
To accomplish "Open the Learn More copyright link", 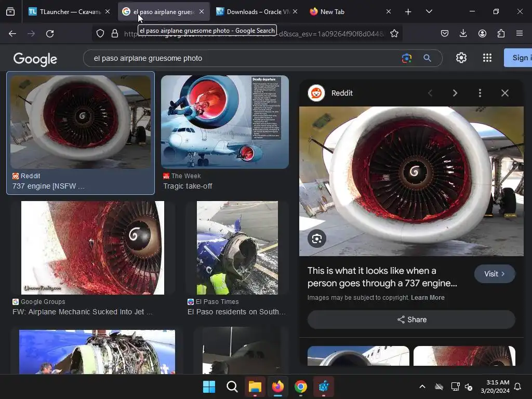I will point(428,298).
